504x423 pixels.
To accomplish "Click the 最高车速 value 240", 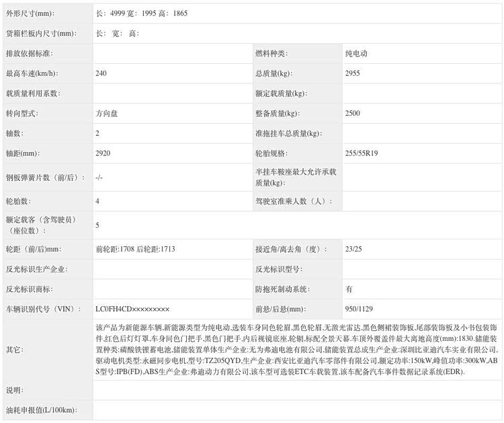I will (101, 73).
